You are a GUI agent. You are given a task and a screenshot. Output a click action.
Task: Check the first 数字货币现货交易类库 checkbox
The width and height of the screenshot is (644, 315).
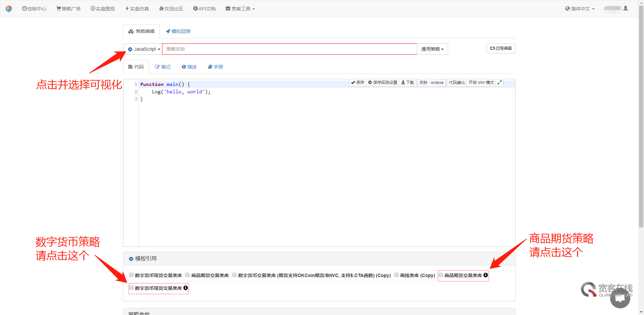[x=131, y=275]
